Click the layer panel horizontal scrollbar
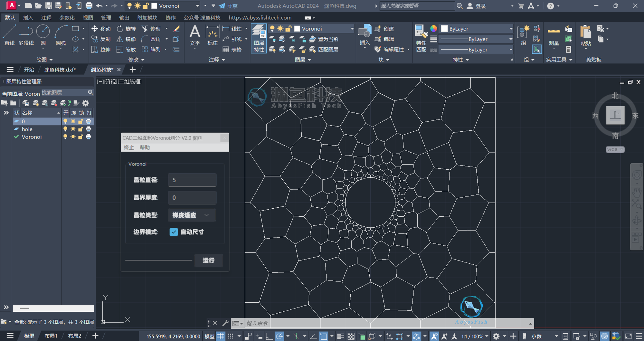 (53, 308)
